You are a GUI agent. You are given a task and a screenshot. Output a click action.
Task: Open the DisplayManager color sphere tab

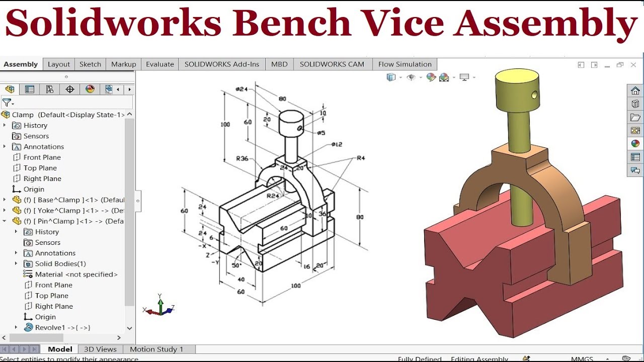coord(90,89)
